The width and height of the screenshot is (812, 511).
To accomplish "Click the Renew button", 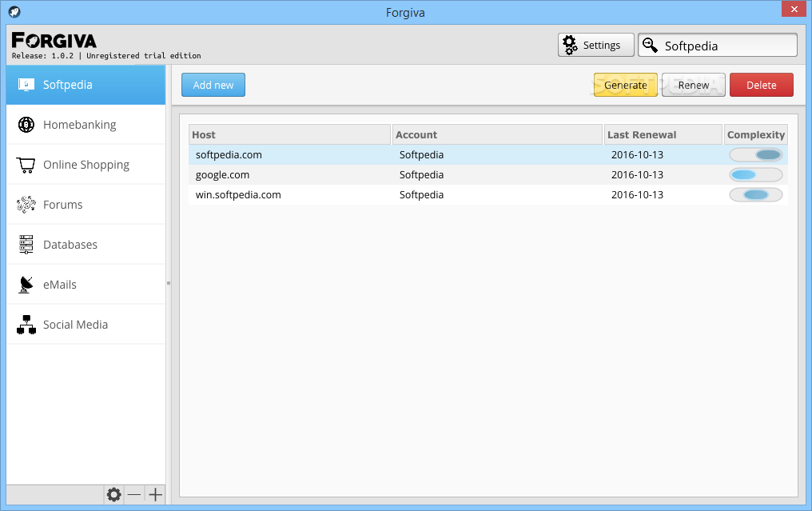I will [694, 85].
